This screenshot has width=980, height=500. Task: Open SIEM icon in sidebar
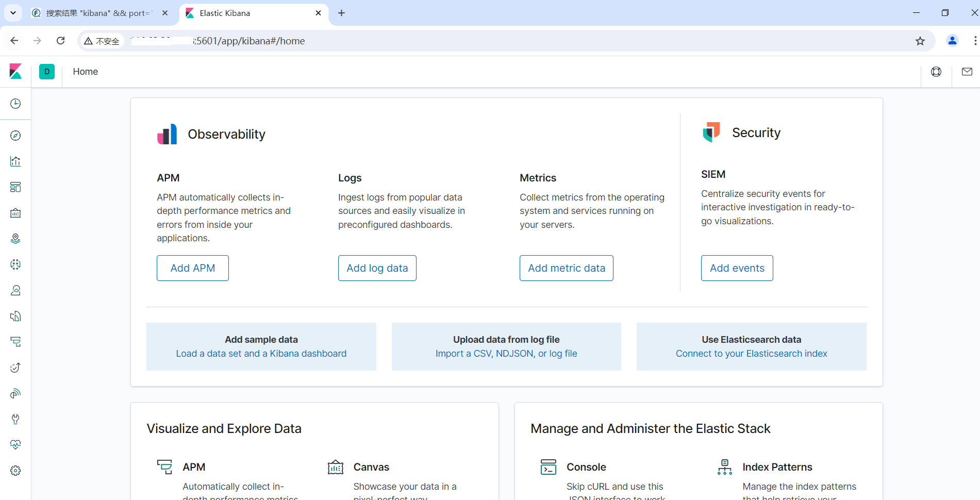point(15,393)
